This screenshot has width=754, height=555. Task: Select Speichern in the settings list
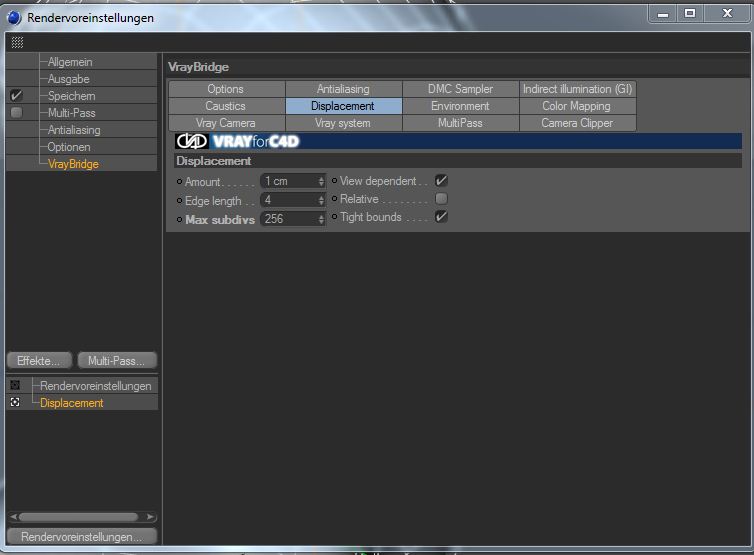(72, 96)
